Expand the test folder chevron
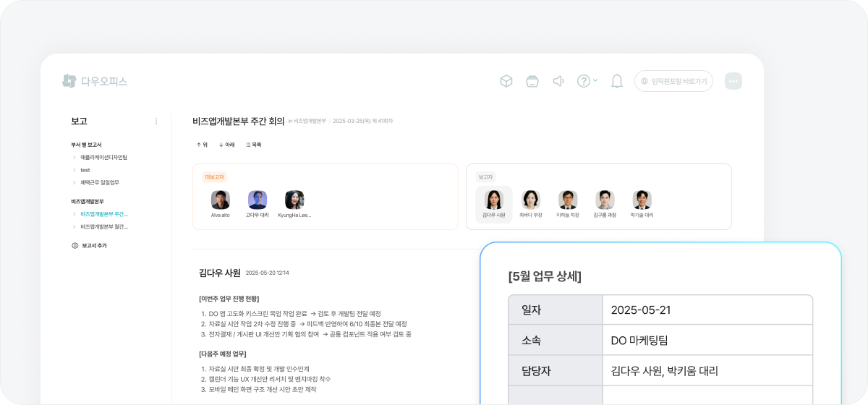The height and width of the screenshot is (405, 868). click(74, 170)
